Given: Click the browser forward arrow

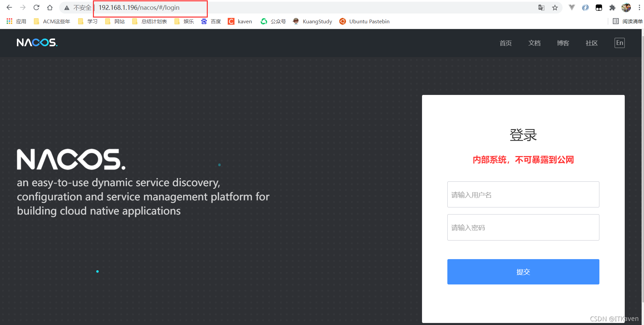Looking at the screenshot, I should coord(23,7).
